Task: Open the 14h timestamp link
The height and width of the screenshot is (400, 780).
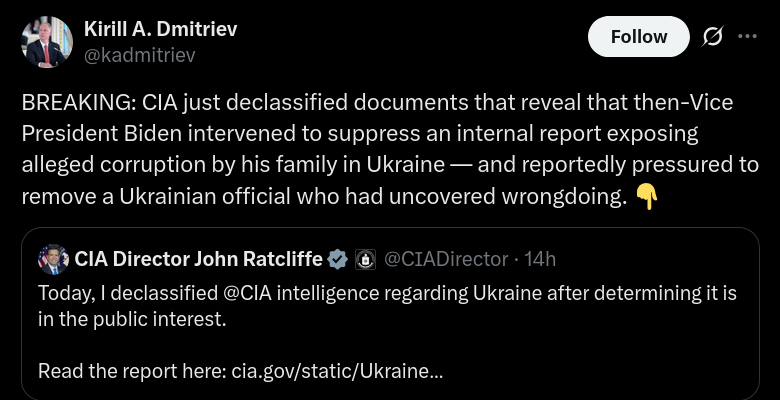Action: (x=540, y=260)
